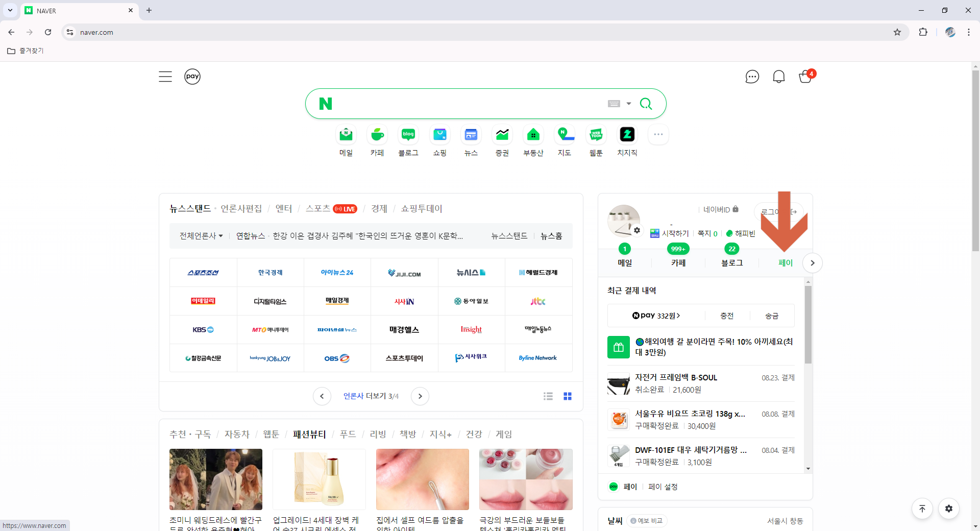Show more services with the three-dots icon

point(658,135)
